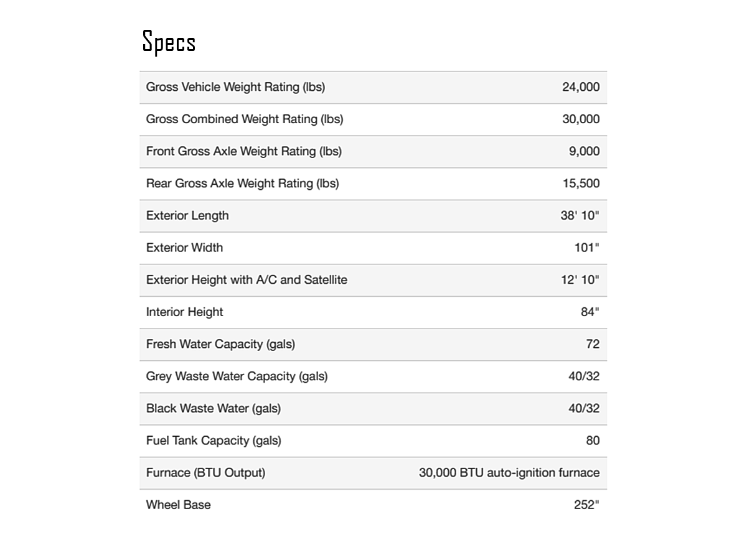Select the Interior Height label
The width and height of the screenshot is (747, 560).
pos(184,312)
